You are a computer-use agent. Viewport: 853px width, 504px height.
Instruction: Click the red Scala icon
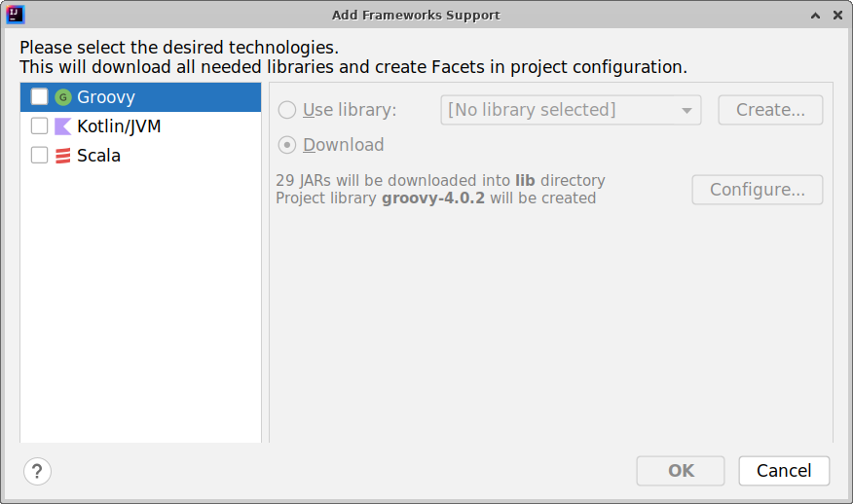[x=63, y=156]
